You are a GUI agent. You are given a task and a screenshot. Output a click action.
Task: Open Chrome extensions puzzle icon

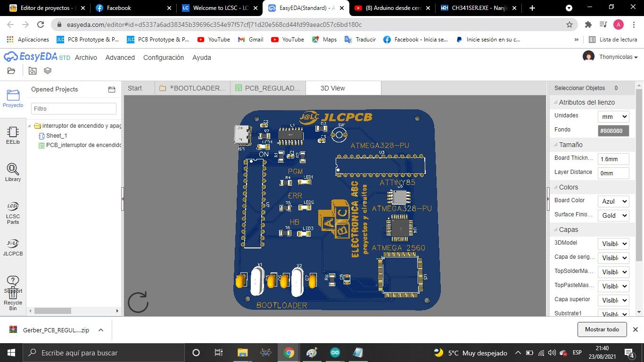click(x=588, y=25)
